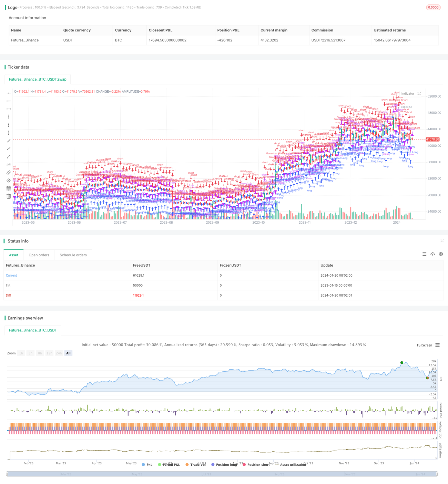Open the FullScreen hamburger chart menu
The image size is (448, 484).
tap(437, 345)
